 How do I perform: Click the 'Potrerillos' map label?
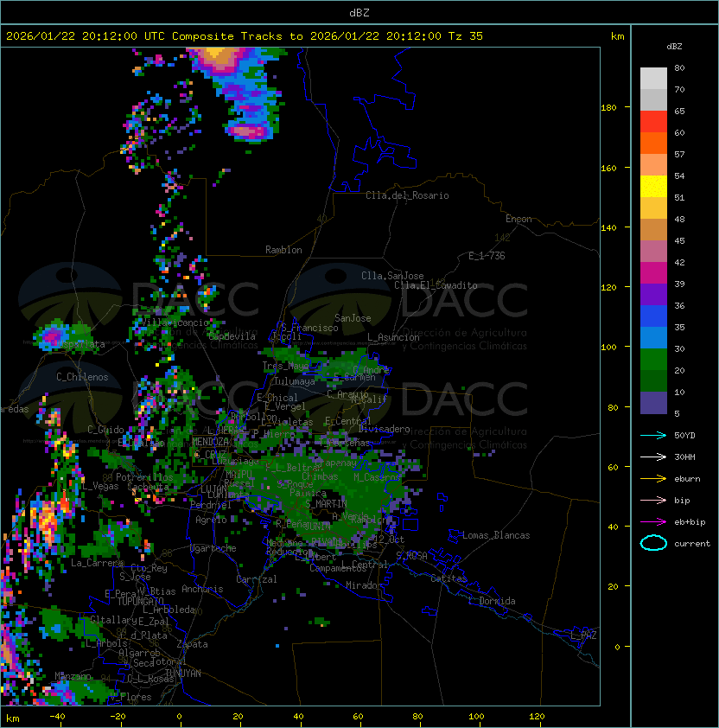coord(144,477)
